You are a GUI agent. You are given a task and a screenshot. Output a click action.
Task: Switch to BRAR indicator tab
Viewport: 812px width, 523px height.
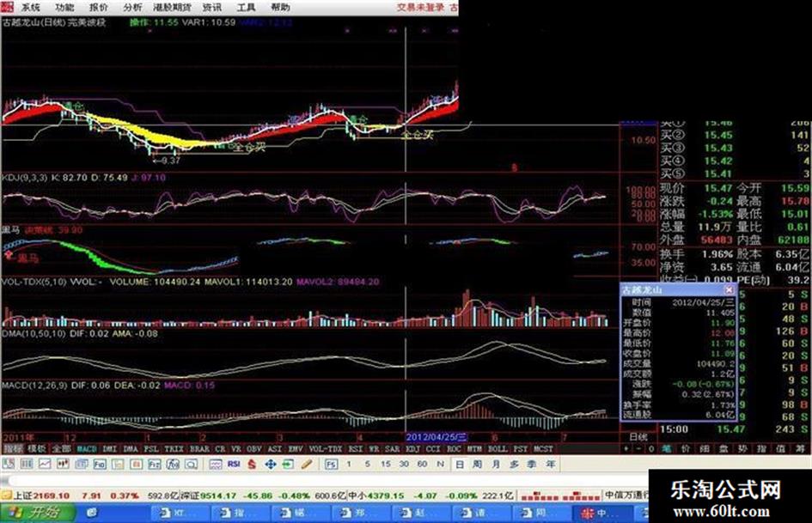pyautogui.click(x=199, y=449)
